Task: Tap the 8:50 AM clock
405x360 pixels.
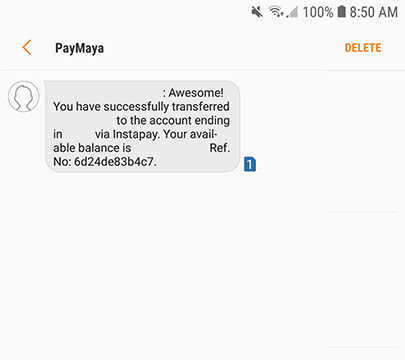Action: click(374, 12)
